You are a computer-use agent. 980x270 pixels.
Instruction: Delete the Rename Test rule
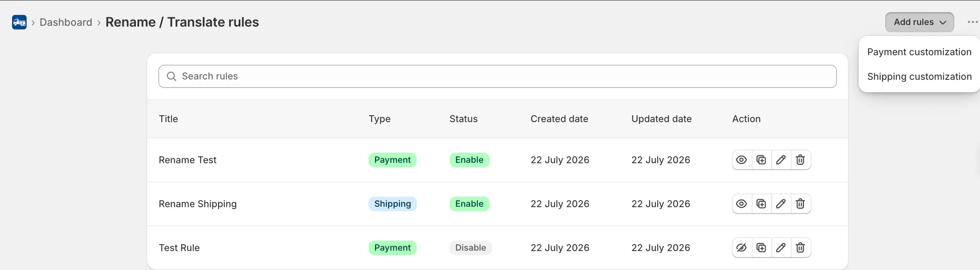pos(801,160)
